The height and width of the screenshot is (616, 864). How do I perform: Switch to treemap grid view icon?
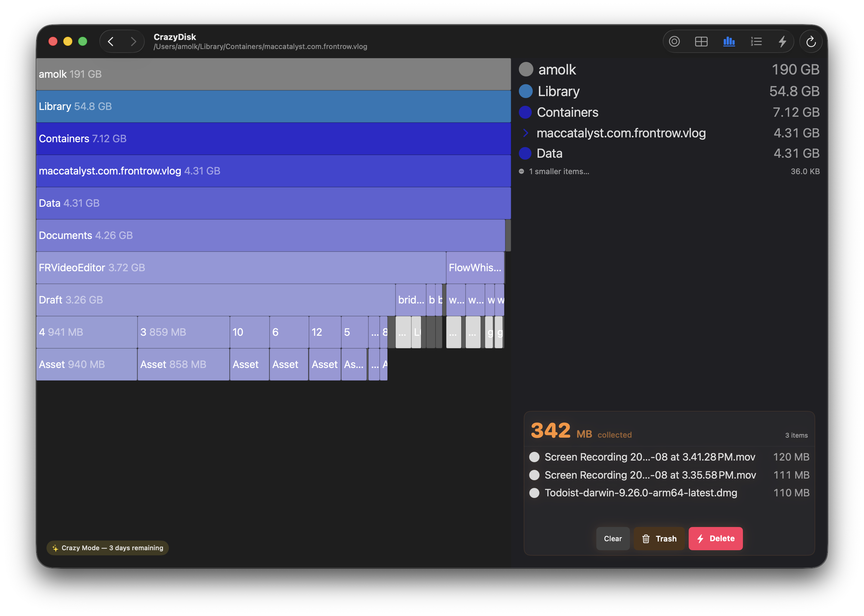(x=701, y=41)
